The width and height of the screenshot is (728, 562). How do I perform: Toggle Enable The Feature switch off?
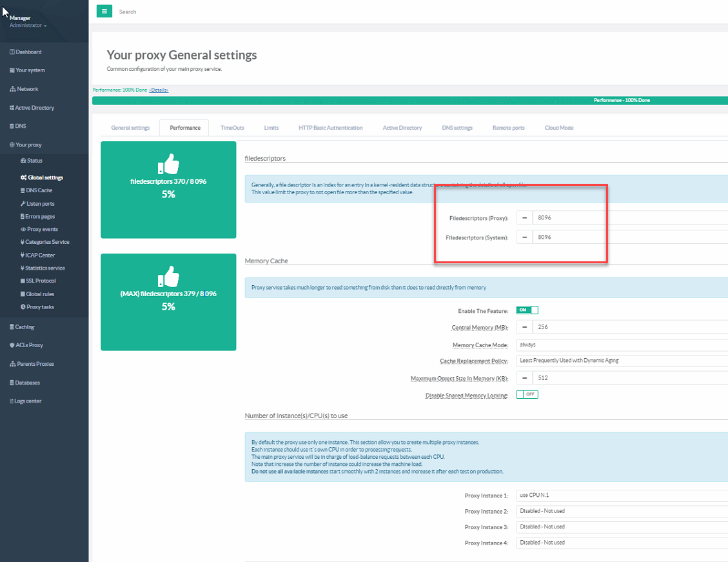click(527, 310)
